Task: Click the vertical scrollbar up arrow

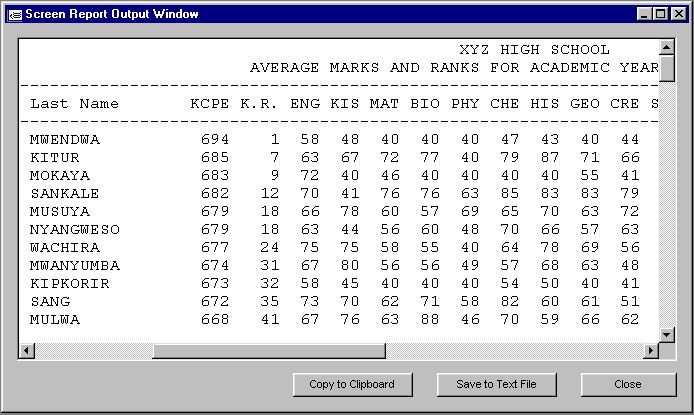Action: point(667,48)
